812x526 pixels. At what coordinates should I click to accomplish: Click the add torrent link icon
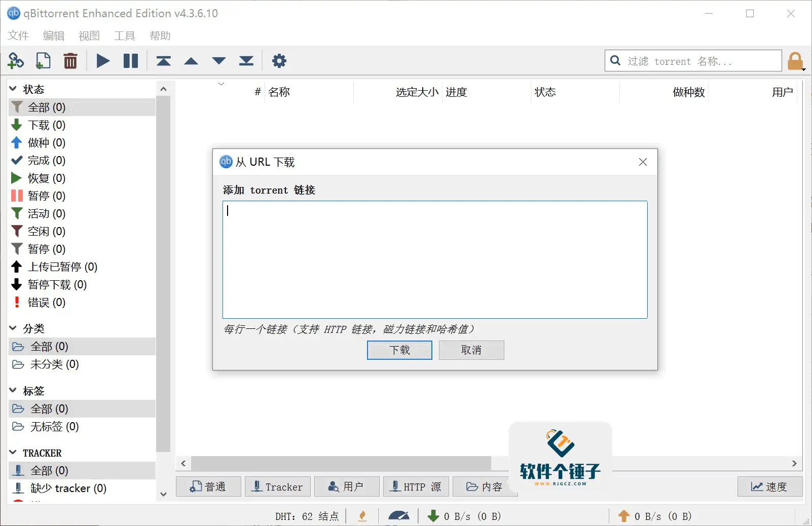[x=16, y=60]
